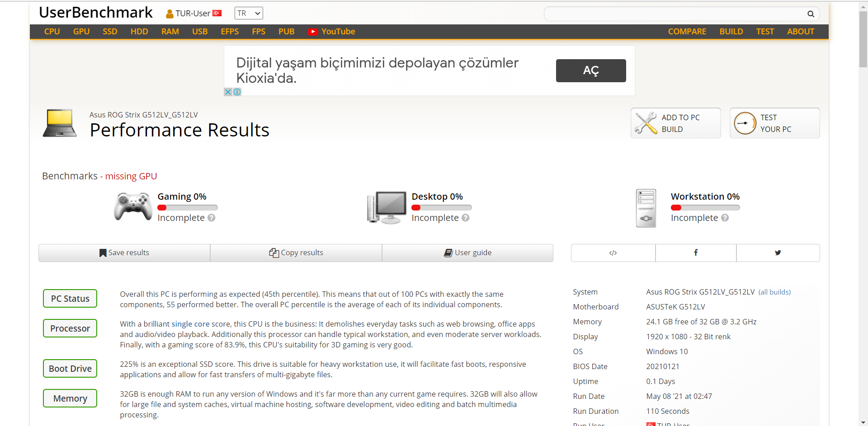Click the Workstation 0% progress bar

point(705,208)
